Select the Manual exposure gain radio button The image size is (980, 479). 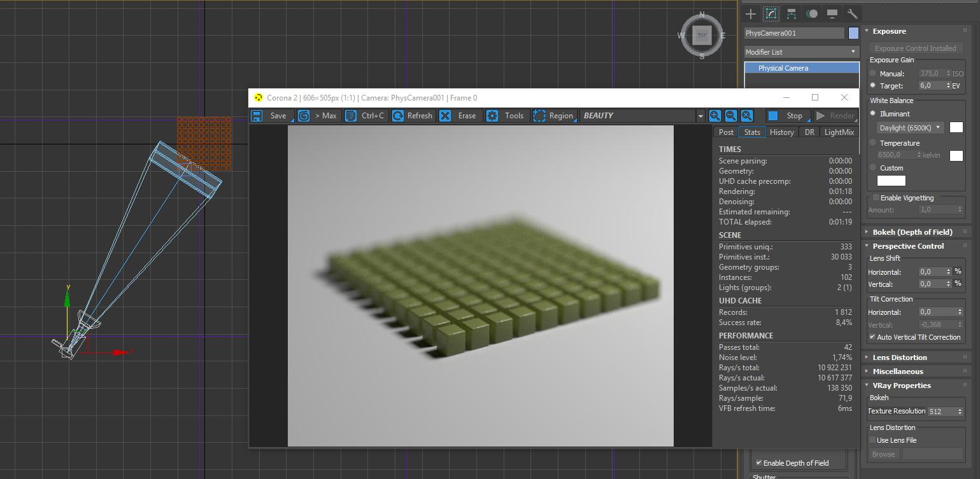tap(873, 74)
